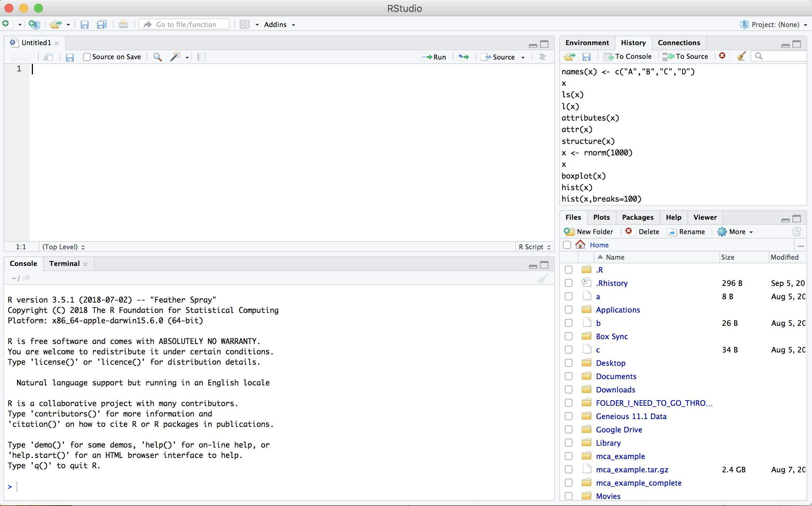Select the Terminal tab in console panel
Viewport: 812px width, 506px height.
pyautogui.click(x=64, y=263)
